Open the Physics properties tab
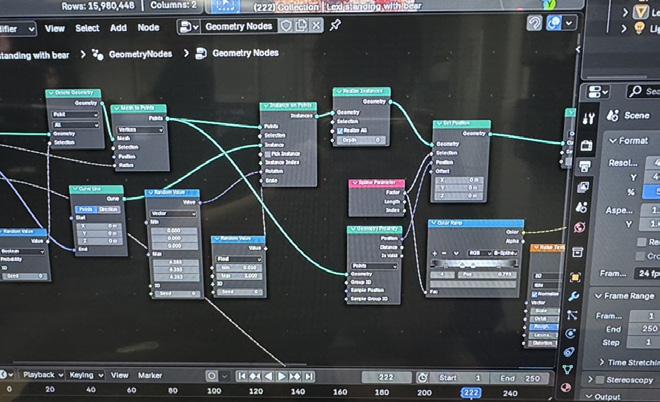 570,333
